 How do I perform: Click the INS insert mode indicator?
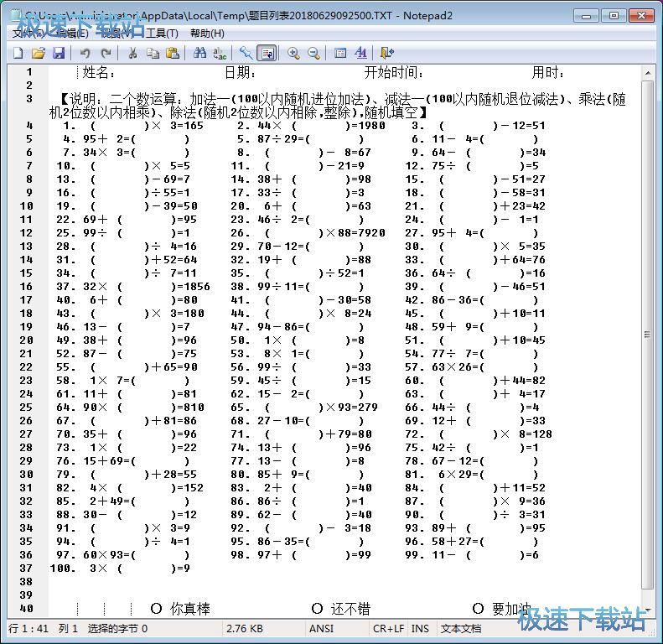click(x=420, y=629)
